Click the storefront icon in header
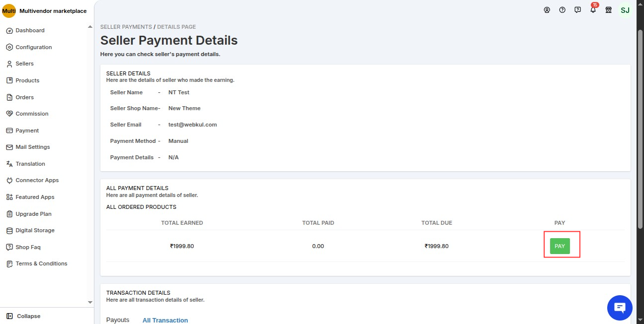644x324 pixels. pos(608,10)
